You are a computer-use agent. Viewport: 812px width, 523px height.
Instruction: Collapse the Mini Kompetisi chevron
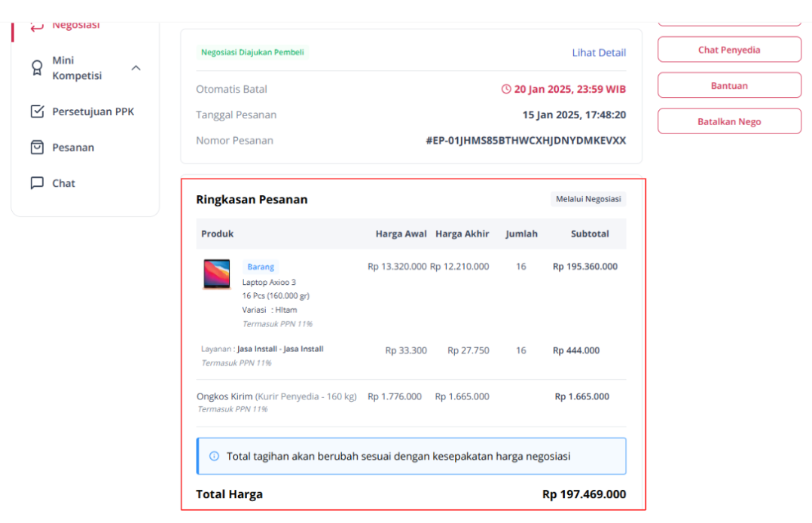pos(136,68)
